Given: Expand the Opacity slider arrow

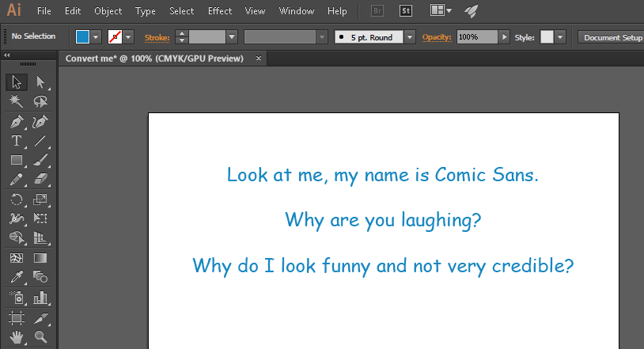Looking at the screenshot, I should tap(504, 37).
